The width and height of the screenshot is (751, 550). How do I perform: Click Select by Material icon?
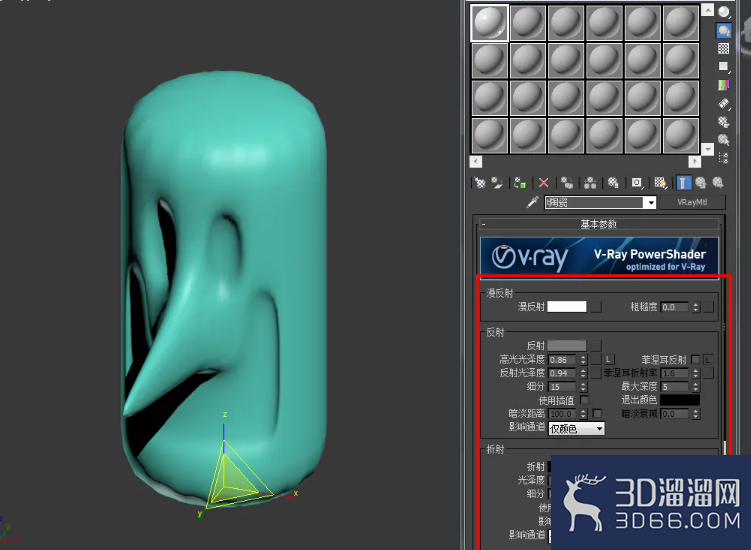[x=724, y=140]
